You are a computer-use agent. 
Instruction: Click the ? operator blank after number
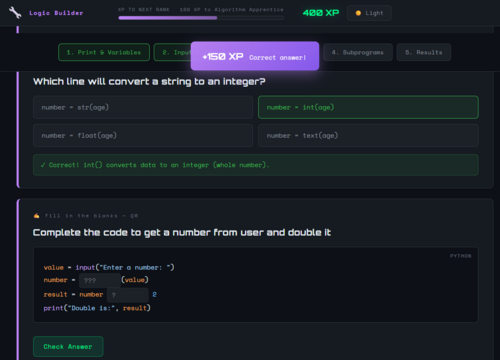(128, 295)
